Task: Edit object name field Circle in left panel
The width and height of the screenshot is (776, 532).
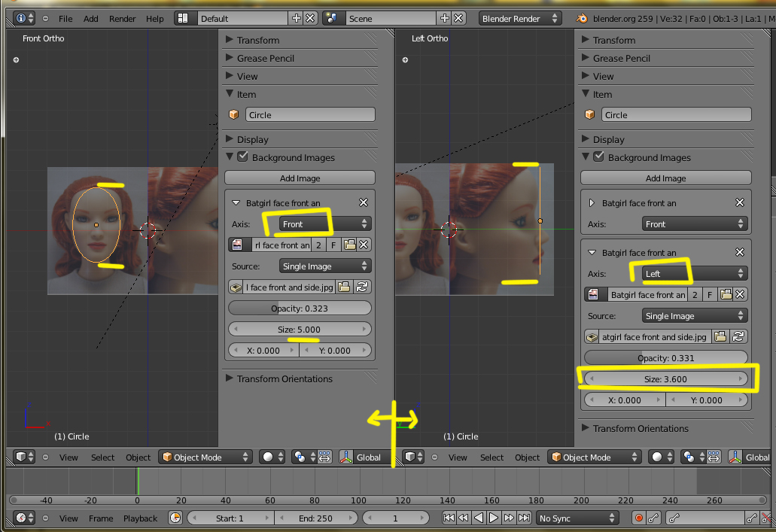Action: [x=310, y=114]
